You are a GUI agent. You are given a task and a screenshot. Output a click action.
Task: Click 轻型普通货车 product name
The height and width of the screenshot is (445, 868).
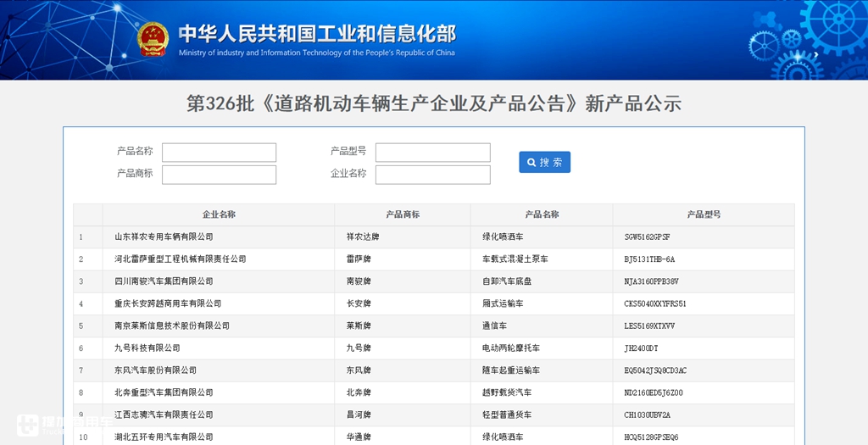pos(507,414)
